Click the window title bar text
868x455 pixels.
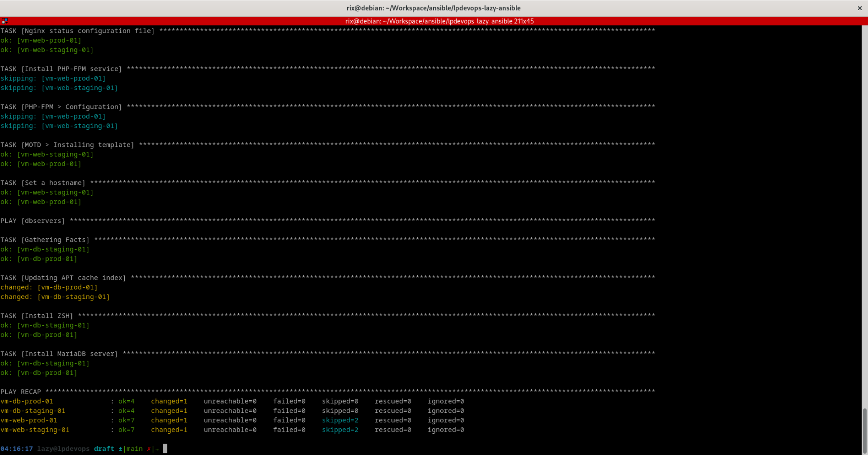pyautogui.click(x=433, y=8)
